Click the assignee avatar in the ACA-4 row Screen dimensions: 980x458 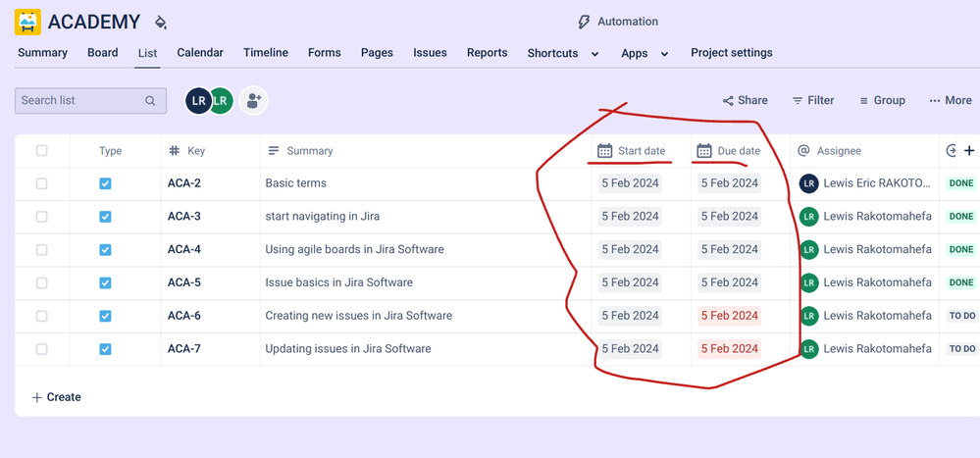tap(808, 249)
